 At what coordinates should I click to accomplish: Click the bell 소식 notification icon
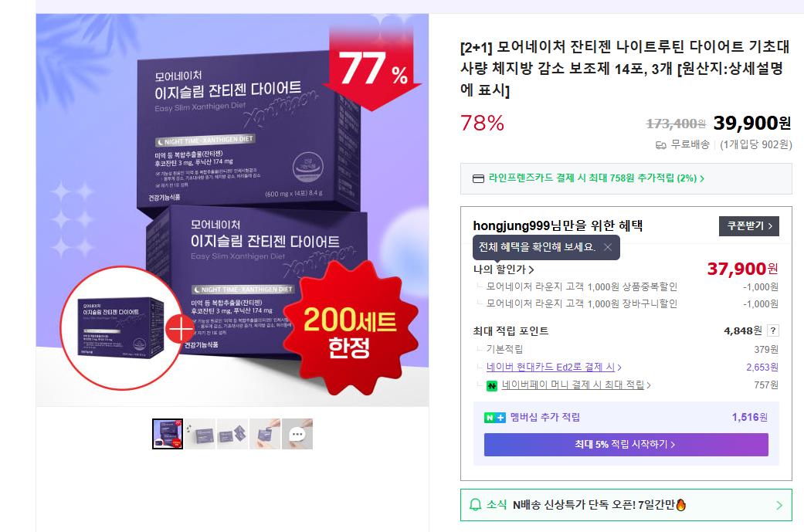tap(475, 505)
